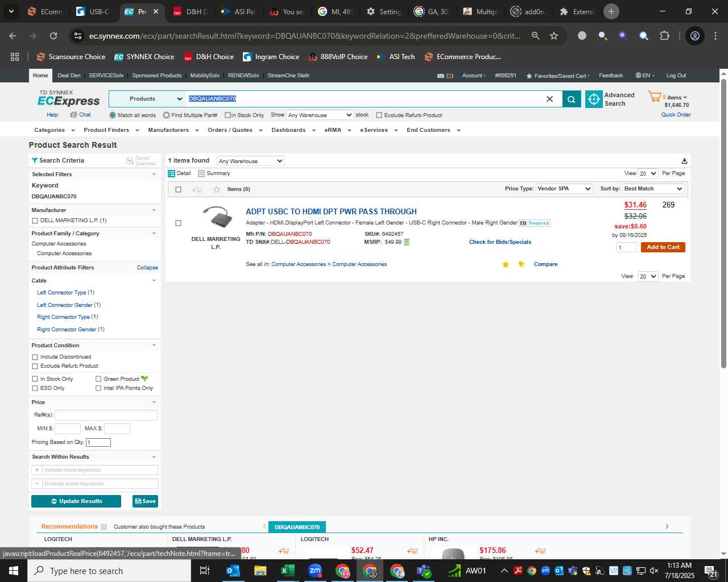The width and height of the screenshot is (728, 582).
Task: Open the Products search type dropdown
Action: pyautogui.click(x=147, y=99)
